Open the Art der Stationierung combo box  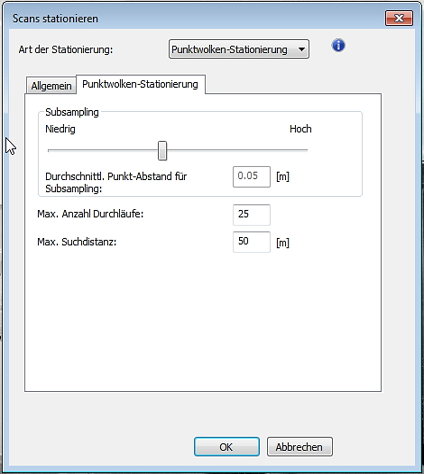[239, 49]
